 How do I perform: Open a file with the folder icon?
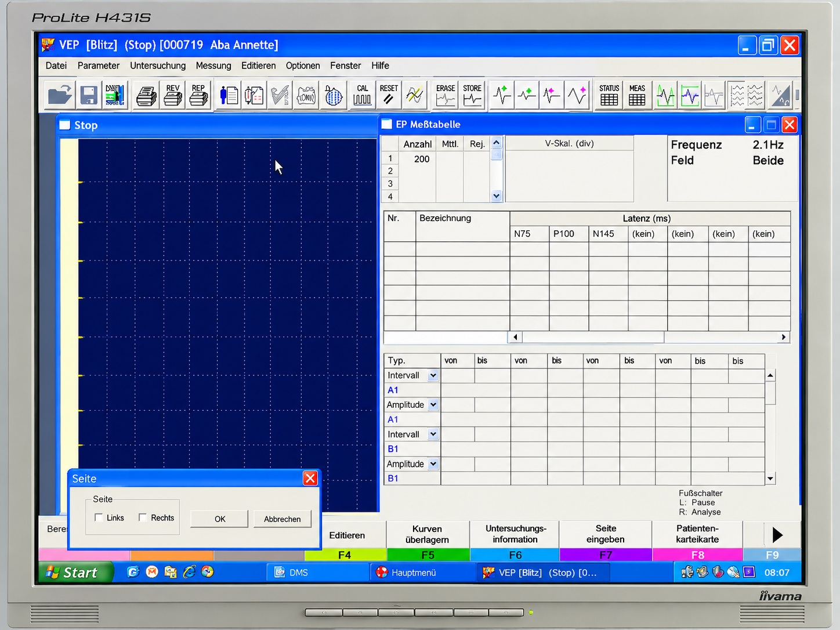[60, 95]
